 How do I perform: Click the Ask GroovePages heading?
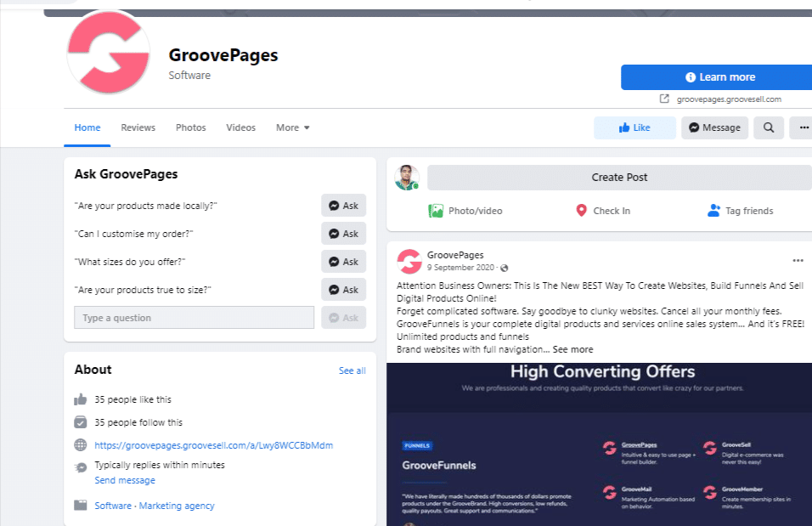coord(126,174)
